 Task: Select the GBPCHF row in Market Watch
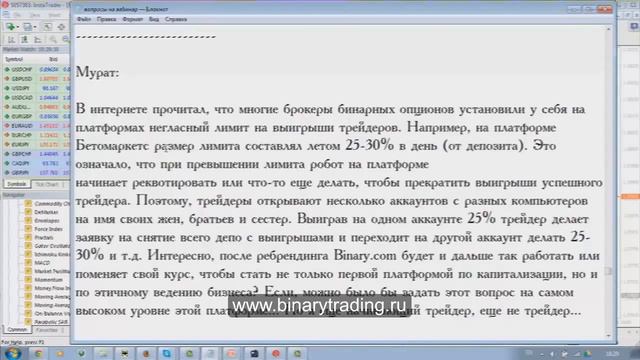click(36, 154)
